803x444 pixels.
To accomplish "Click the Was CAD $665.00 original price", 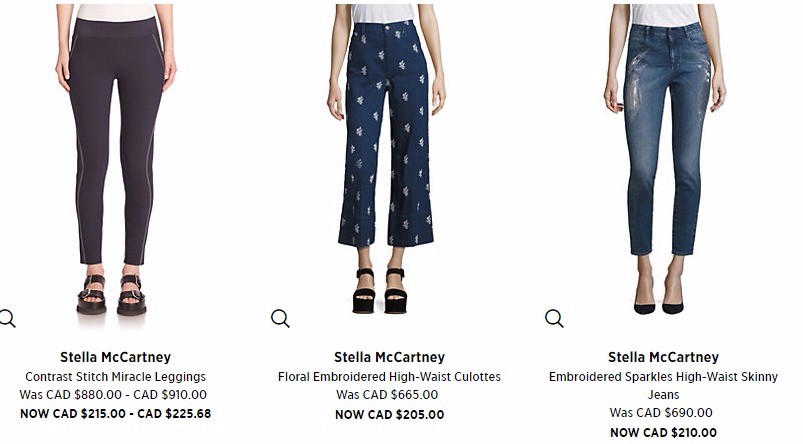I will point(387,395).
